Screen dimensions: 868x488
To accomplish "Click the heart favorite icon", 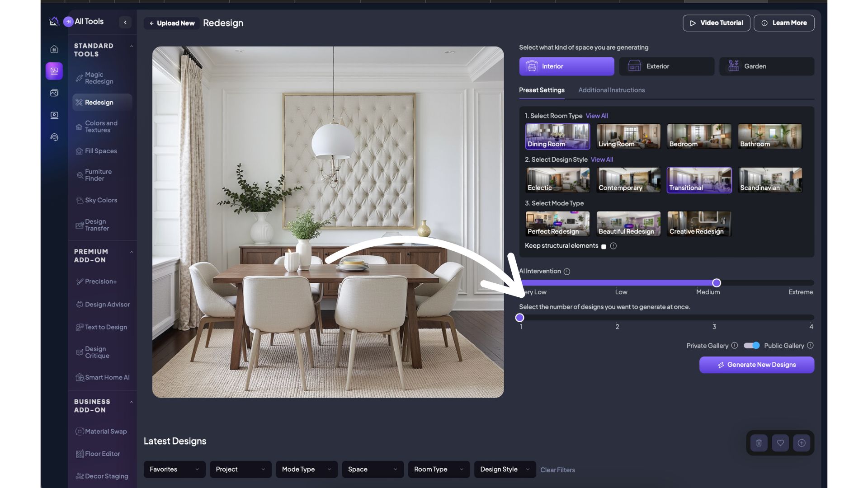I will [780, 443].
